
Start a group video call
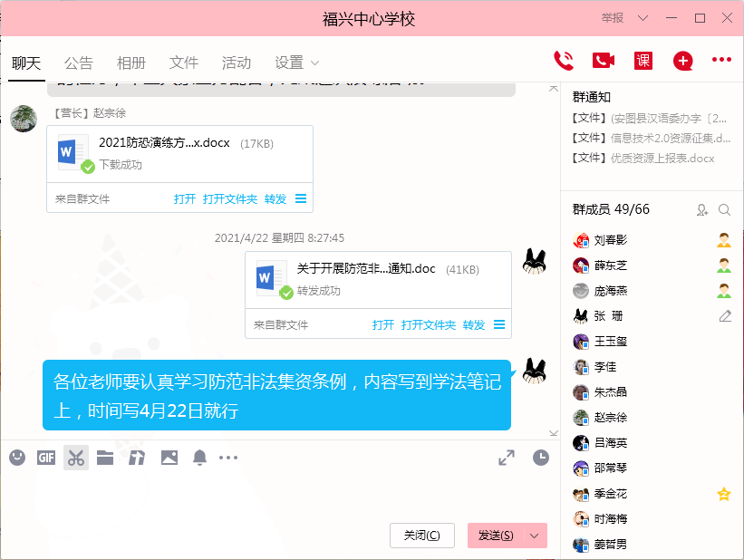click(604, 61)
